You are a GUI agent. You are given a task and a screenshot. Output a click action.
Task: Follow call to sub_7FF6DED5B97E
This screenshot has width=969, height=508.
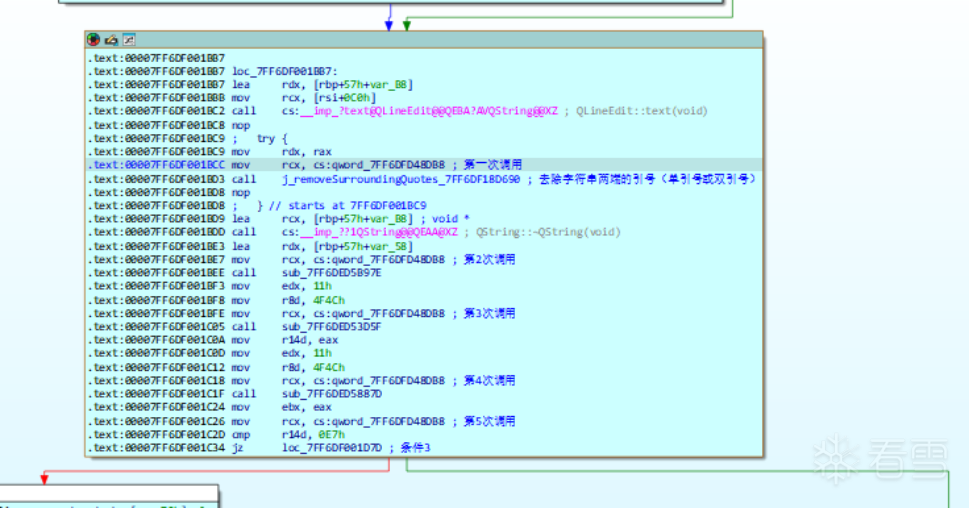[x=331, y=273]
